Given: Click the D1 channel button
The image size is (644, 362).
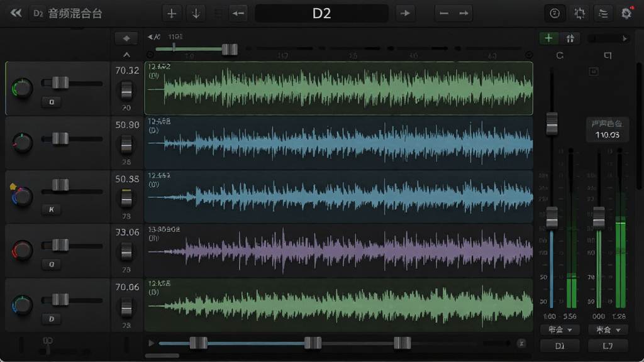Looking at the screenshot, I should tap(559, 346).
